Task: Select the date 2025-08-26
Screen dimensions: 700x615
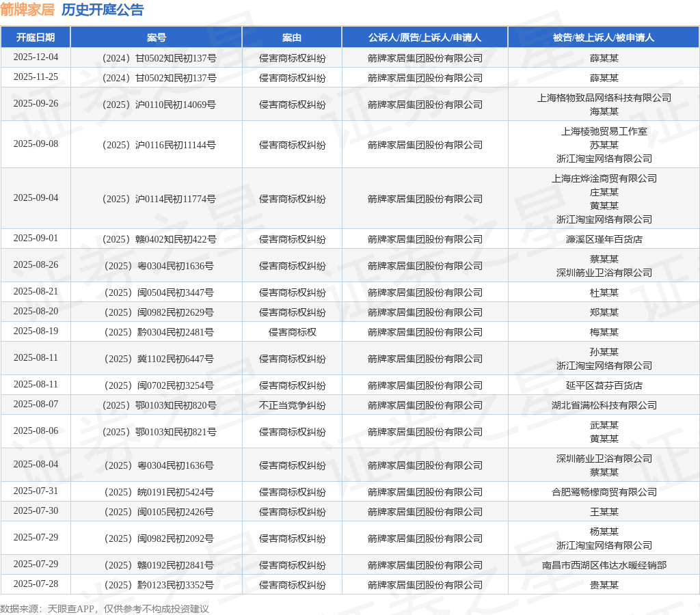Action: pyautogui.click(x=36, y=265)
